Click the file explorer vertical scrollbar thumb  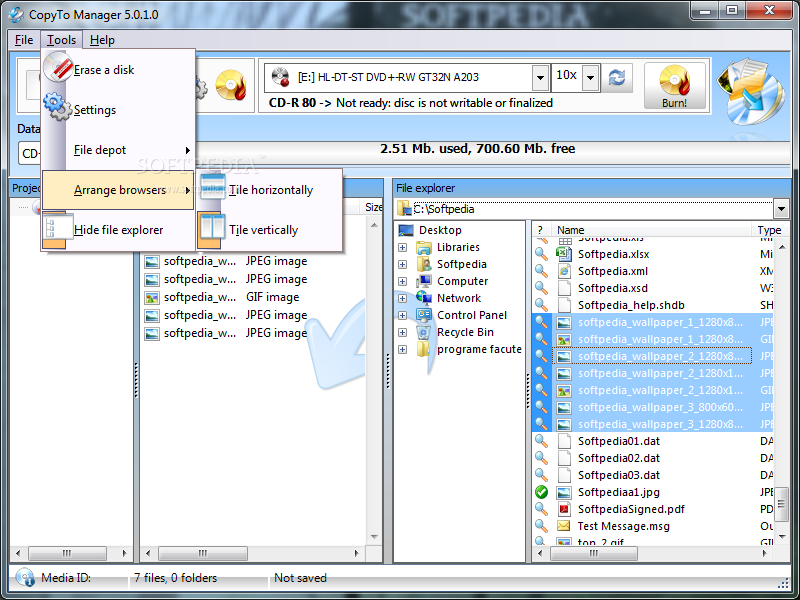(x=781, y=503)
